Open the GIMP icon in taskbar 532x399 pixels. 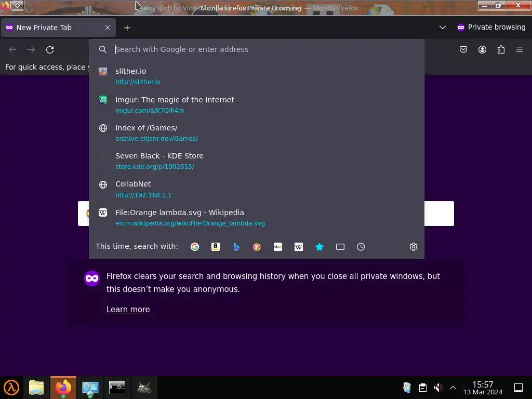[x=144, y=388]
